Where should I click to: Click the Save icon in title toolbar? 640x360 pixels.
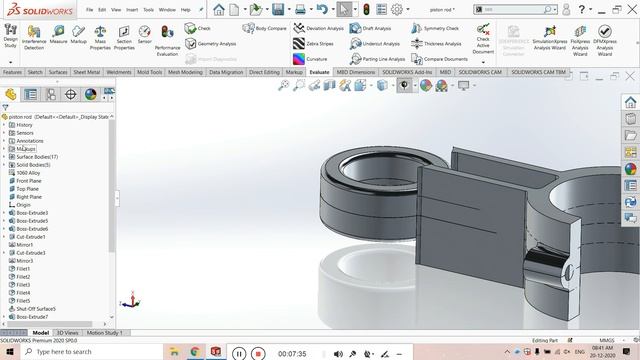tap(278, 9)
